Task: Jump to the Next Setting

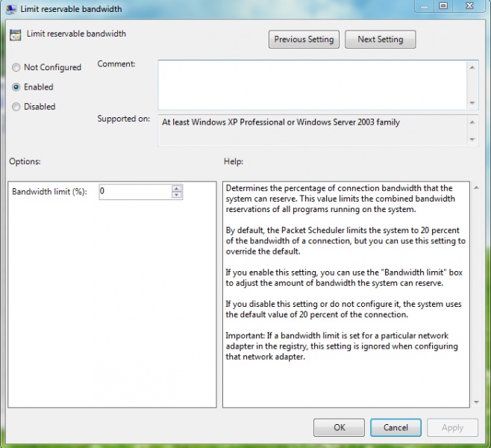Action: click(380, 40)
